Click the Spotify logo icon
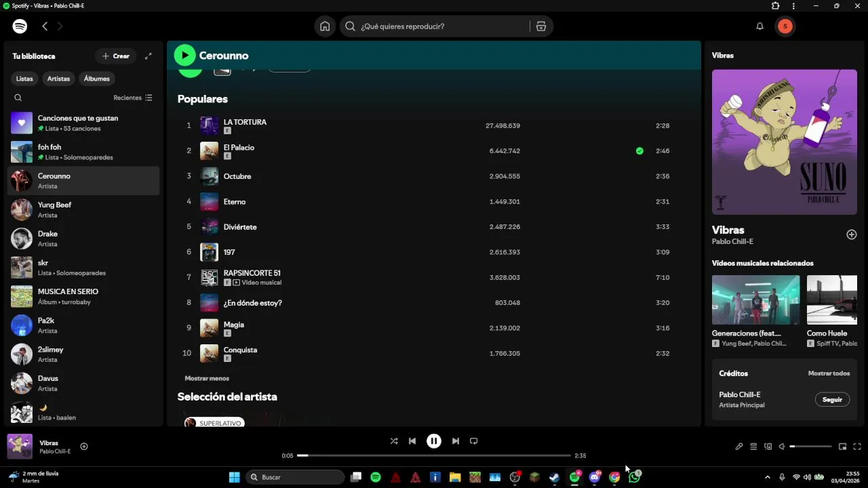Screen dimensions: 868x488 point(20,26)
